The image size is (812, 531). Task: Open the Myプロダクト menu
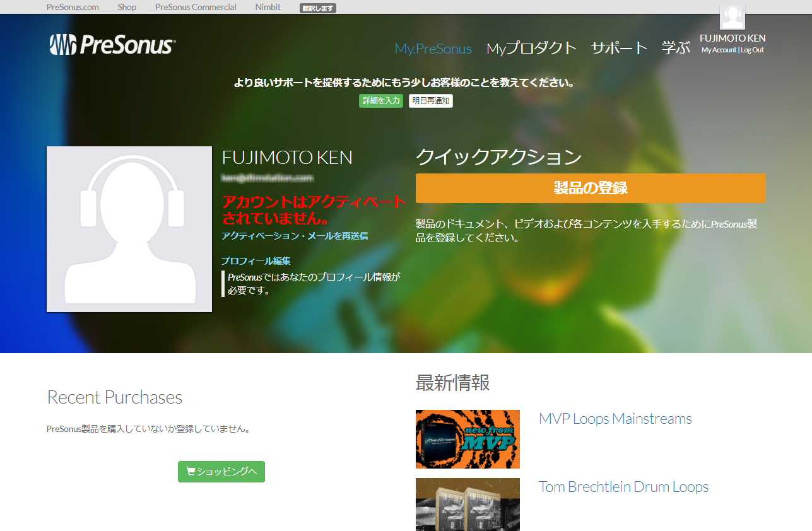click(x=532, y=48)
